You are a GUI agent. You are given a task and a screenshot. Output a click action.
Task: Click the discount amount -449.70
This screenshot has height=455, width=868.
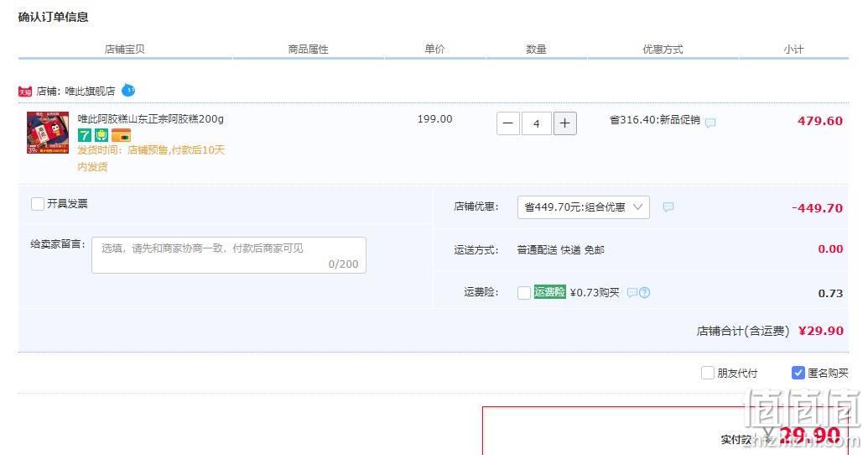(x=817, y=208)
